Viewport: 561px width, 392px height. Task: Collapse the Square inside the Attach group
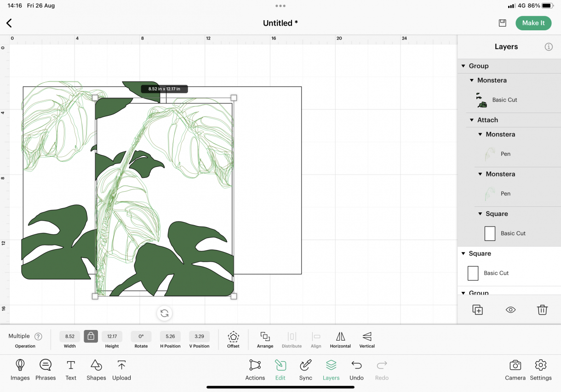pos(481,214)
